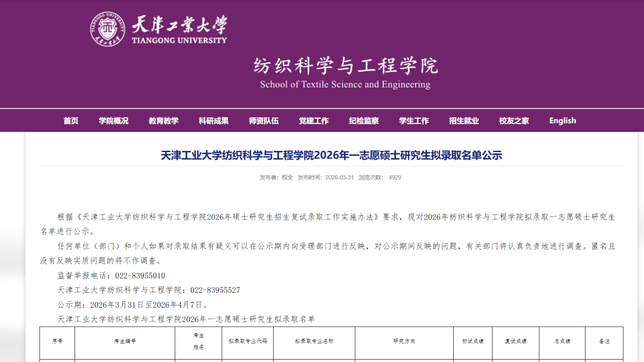Image resolution: width=644 pixels, height=362 pixels.
Task: Open the 党建工作 menu
Action: 314,120
